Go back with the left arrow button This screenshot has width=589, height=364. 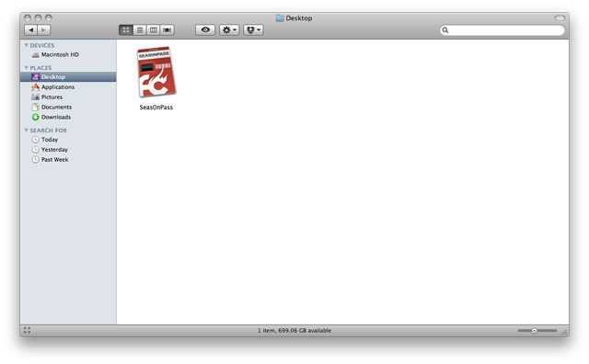click(x=31, y=30)
